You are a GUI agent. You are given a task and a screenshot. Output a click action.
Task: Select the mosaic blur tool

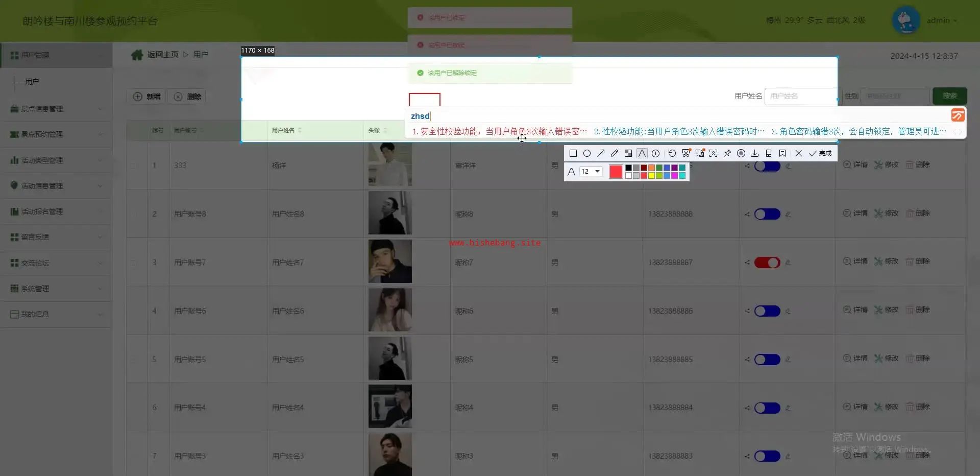(628, 153)
